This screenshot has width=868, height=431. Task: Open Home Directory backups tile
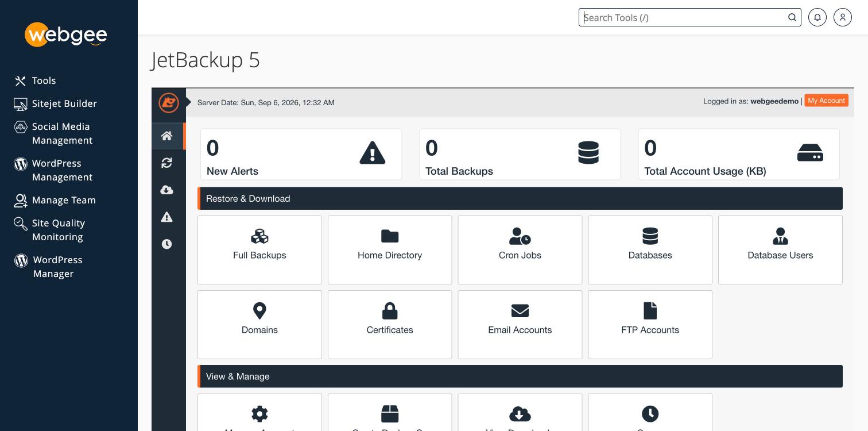coord(390,250)
